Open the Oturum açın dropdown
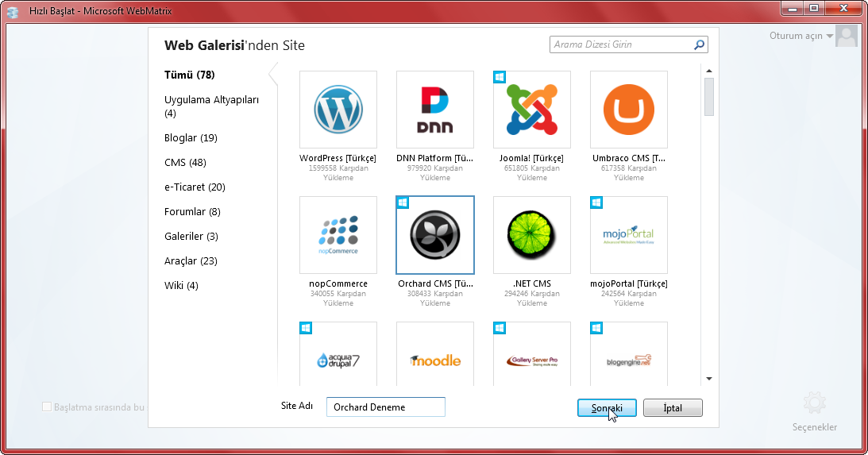 (800, 36)
